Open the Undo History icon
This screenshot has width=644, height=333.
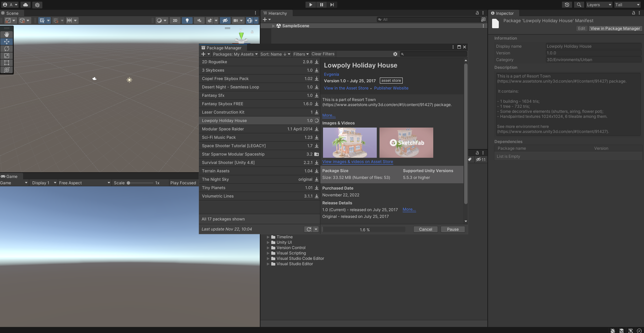[567, 5]
